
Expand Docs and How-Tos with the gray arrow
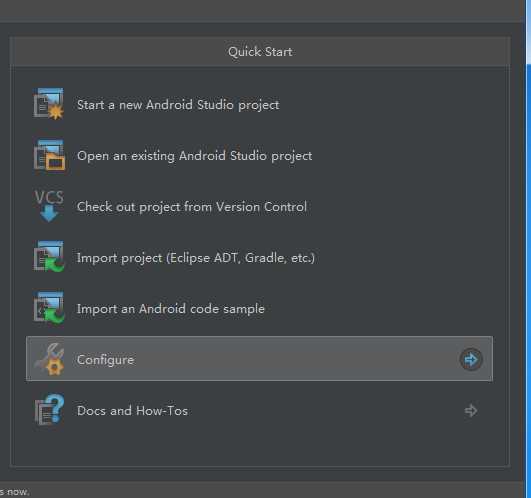[471, 411]
